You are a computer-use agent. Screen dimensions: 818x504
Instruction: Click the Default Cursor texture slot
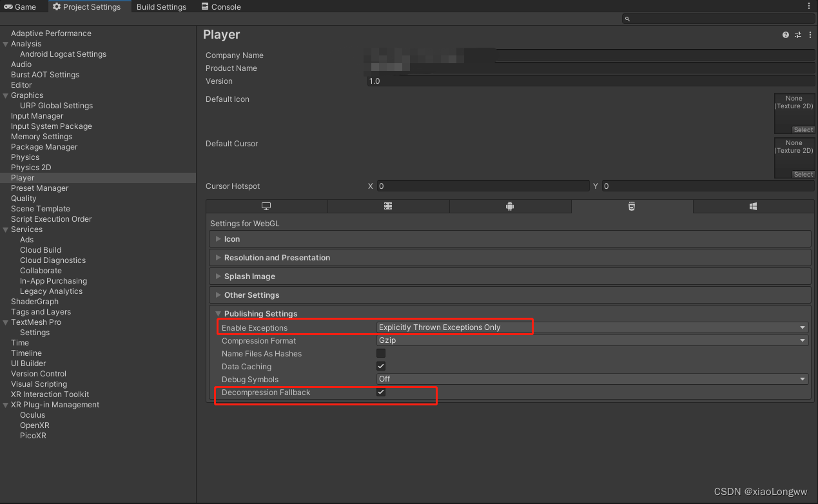[x=794, y=158]
